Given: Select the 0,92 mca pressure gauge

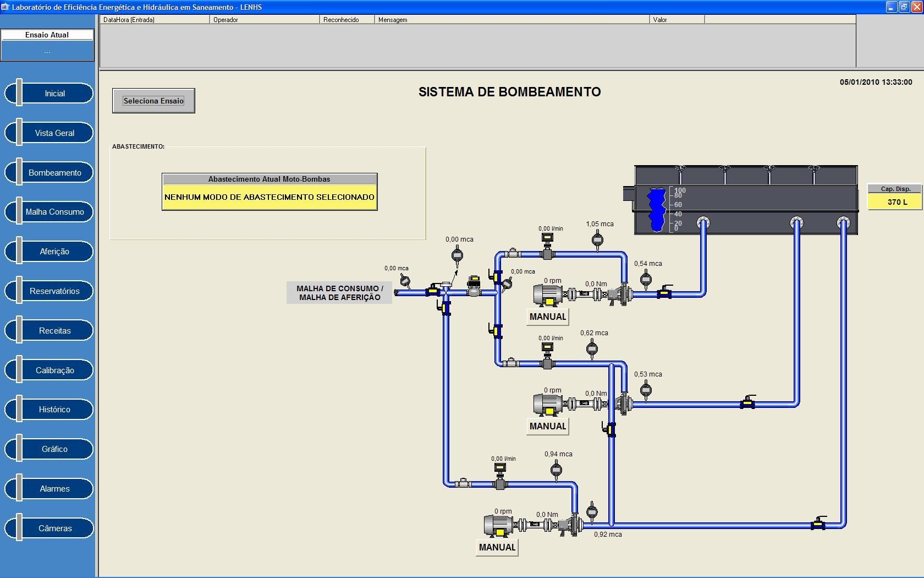Looking at the screenshot, I should tap(592, 512).
